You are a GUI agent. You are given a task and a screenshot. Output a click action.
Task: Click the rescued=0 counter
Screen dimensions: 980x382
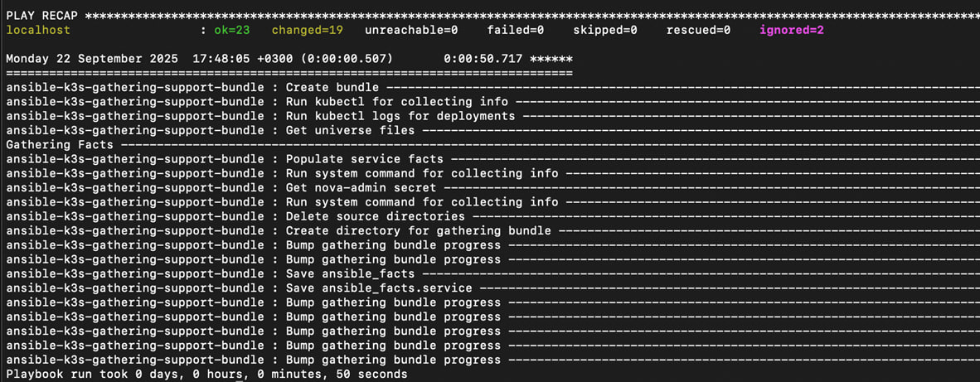[x=698, y=29]
